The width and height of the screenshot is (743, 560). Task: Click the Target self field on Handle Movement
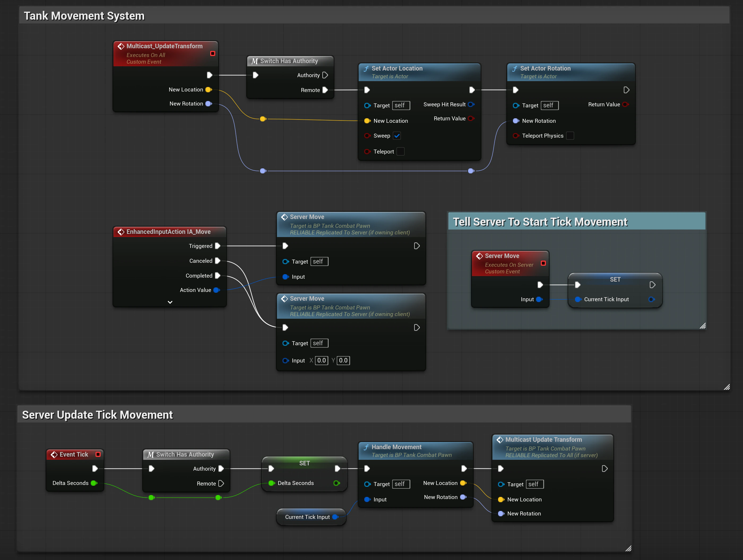(401, 484)
